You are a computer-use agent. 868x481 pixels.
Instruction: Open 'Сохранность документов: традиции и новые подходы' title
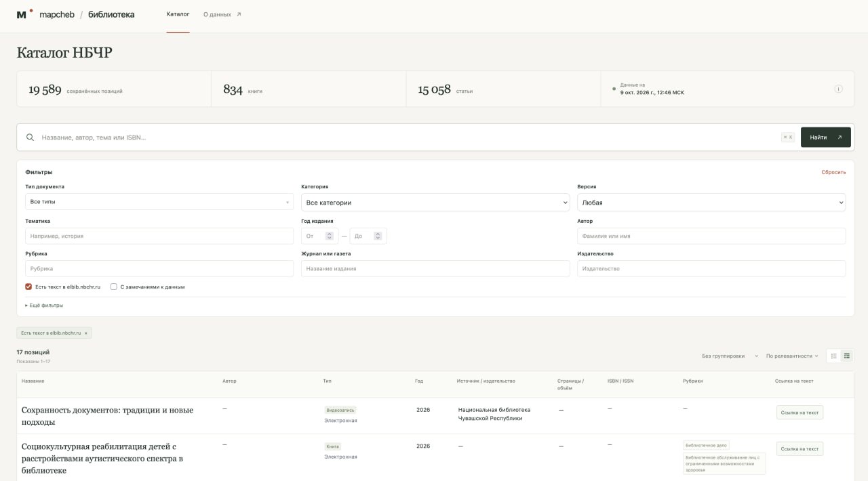tap(107, 416)
